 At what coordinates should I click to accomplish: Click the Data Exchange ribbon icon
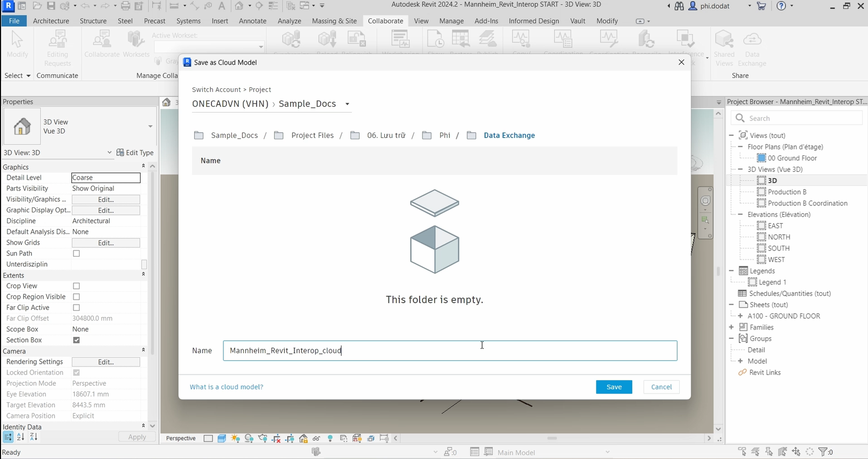point(752,48)
